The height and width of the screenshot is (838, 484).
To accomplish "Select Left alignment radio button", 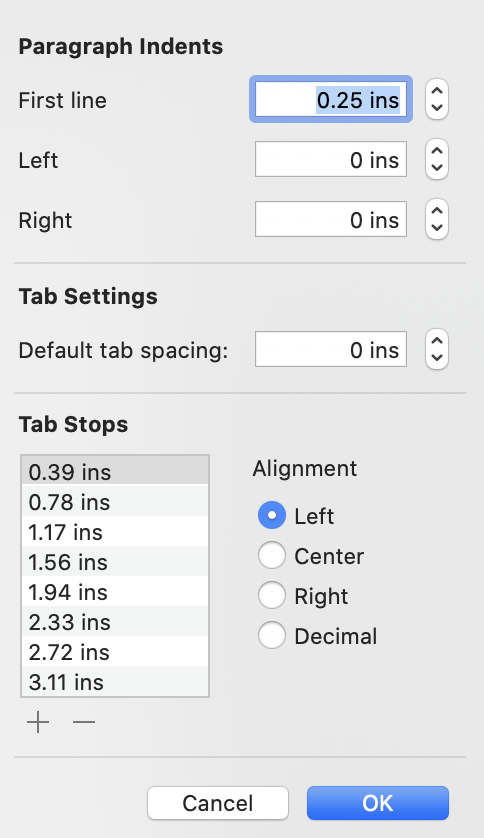I will tap(272, 516).
